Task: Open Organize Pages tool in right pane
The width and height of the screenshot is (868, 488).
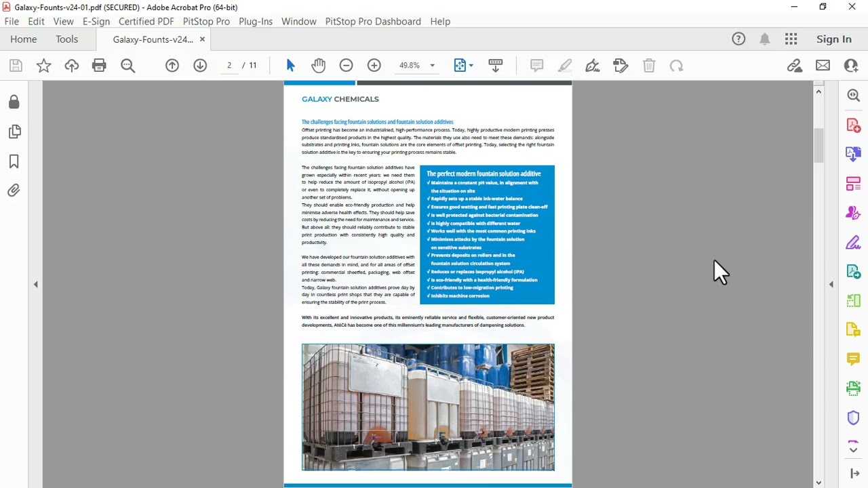Action: (854, 184)
